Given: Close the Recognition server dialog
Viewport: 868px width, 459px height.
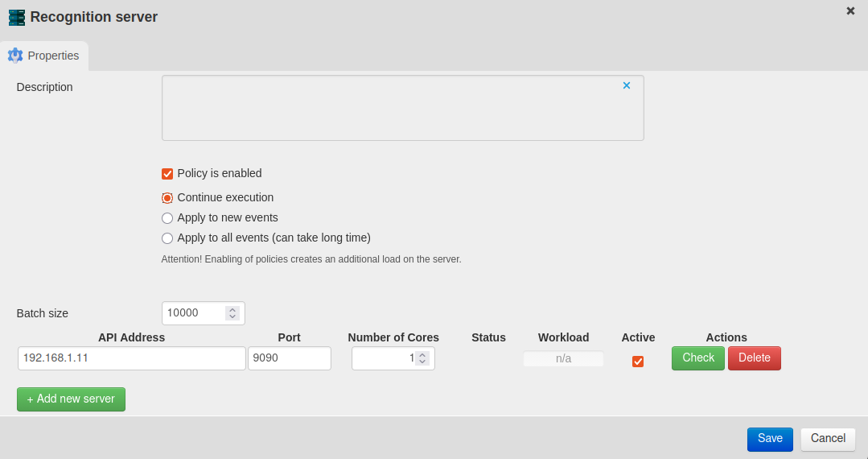Looking at the screenshot, I should [850, 10].
